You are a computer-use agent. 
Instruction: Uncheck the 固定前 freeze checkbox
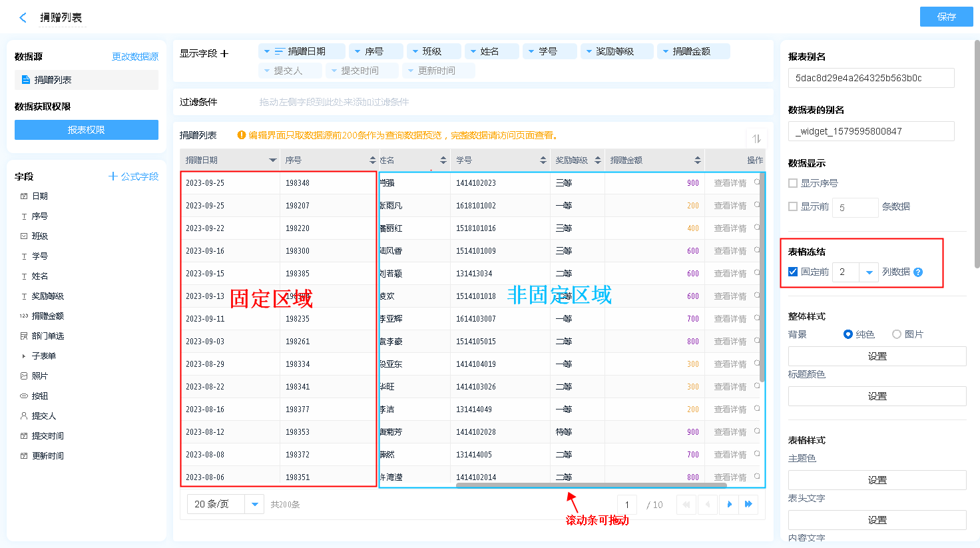[793, 272]
